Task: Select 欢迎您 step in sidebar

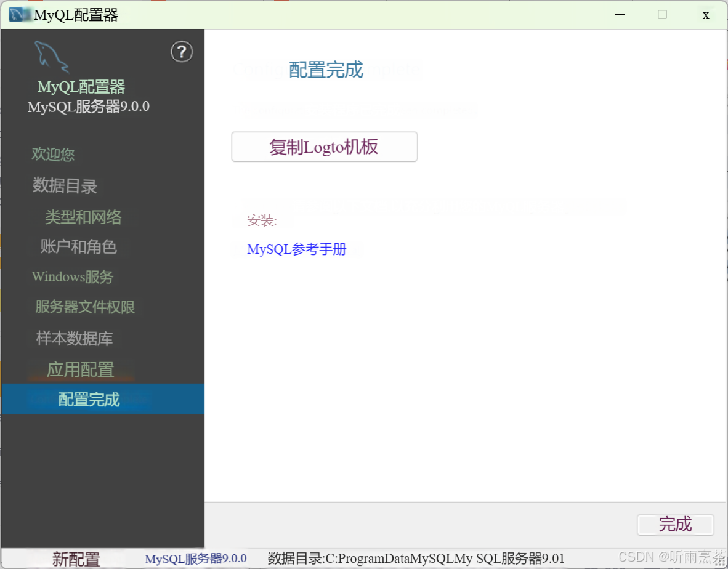Action: tap(53, 154)
